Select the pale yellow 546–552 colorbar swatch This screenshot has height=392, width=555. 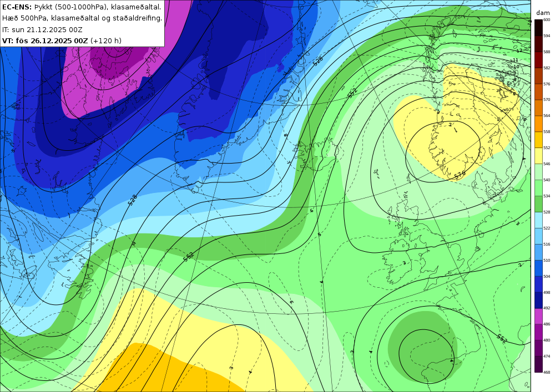[x=538, y=156]
